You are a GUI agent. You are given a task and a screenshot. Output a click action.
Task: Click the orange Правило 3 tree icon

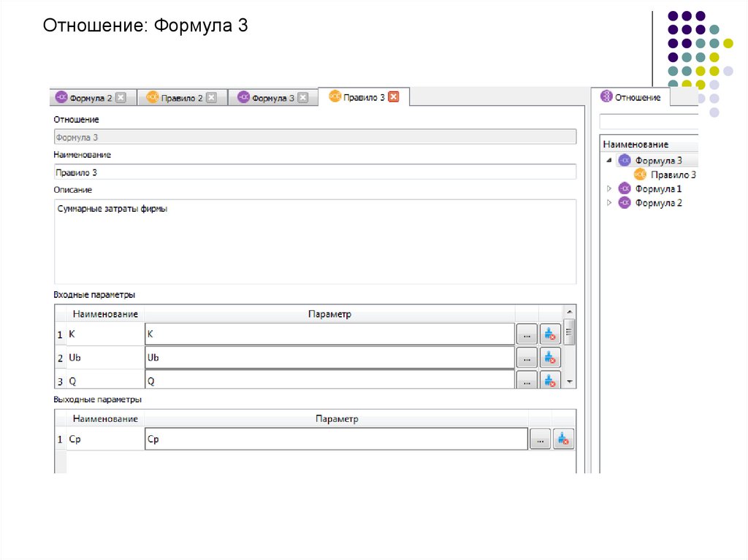(640, 174)
